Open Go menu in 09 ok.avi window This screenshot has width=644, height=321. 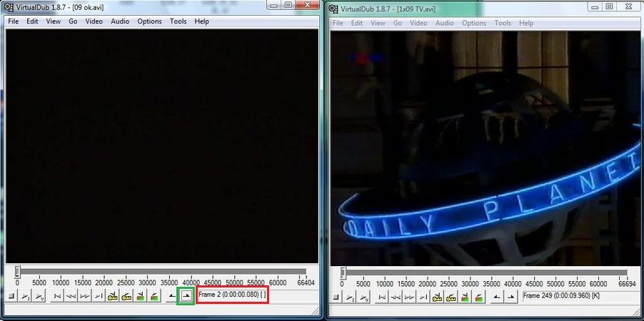coord(73,21)
